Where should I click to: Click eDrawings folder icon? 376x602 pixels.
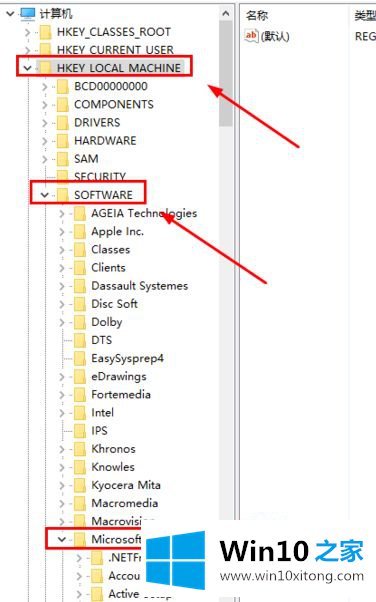(80, 377)
